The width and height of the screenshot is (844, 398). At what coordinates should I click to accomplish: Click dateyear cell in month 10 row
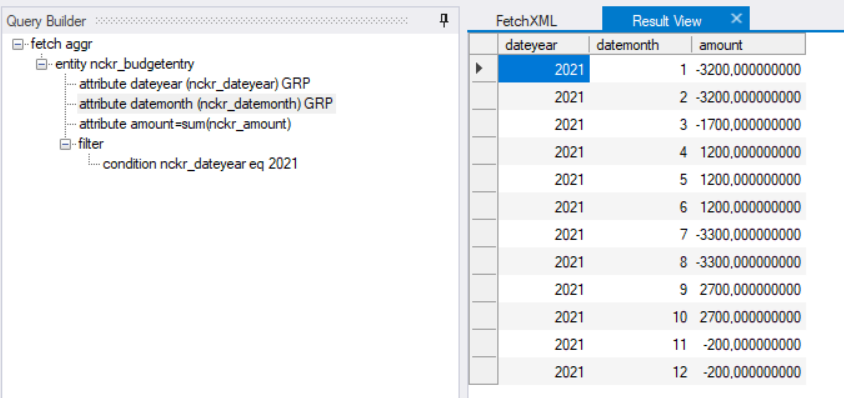[544, 317]
